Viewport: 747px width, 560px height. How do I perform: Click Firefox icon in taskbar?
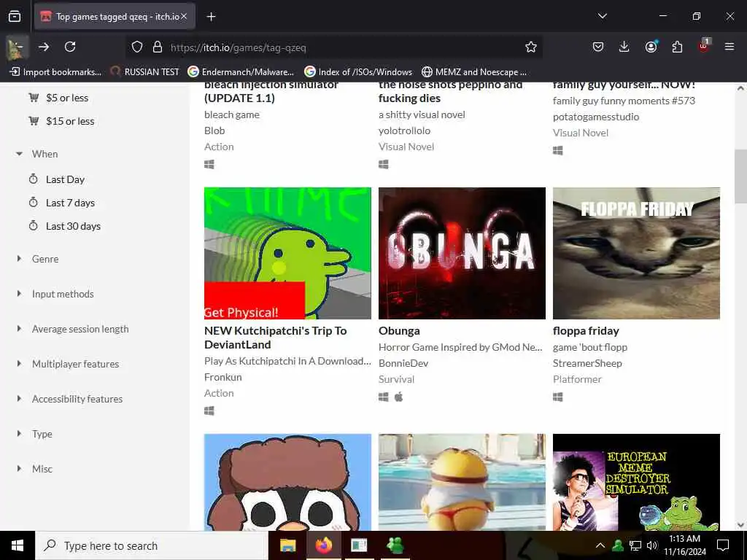pyautogui.click(x=323, y=545)
